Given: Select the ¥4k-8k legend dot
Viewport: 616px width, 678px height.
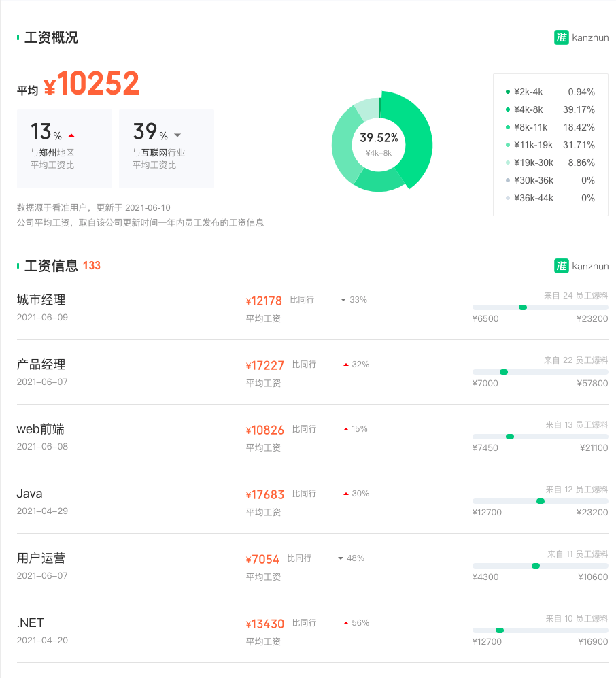Looking at the screenshot, I should [508, 109].
